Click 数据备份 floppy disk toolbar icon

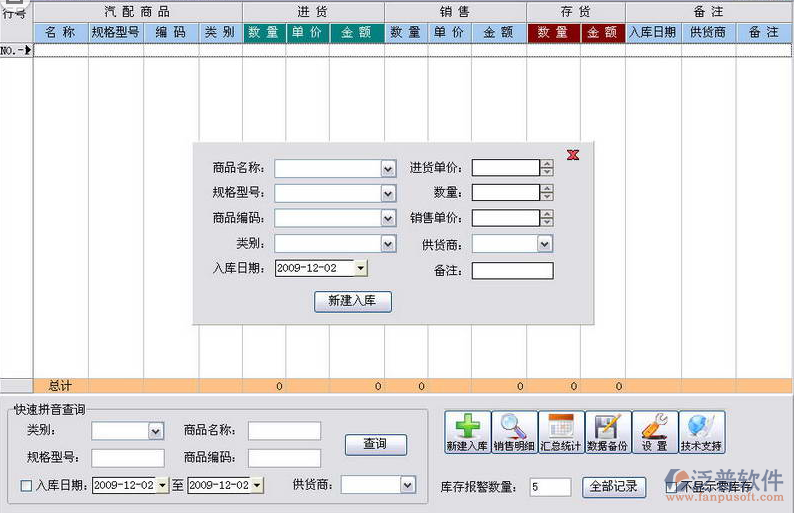coord(608,432)
